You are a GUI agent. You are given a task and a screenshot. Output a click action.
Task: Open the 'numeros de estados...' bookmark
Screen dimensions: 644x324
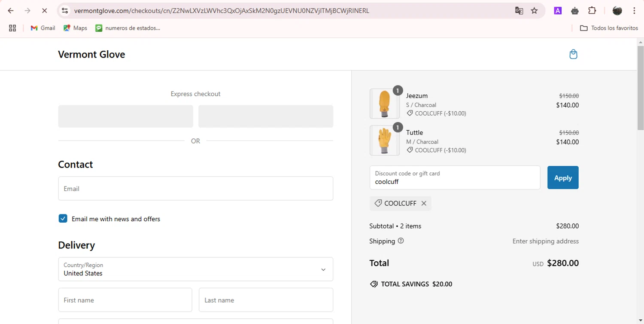click(128, 28)
